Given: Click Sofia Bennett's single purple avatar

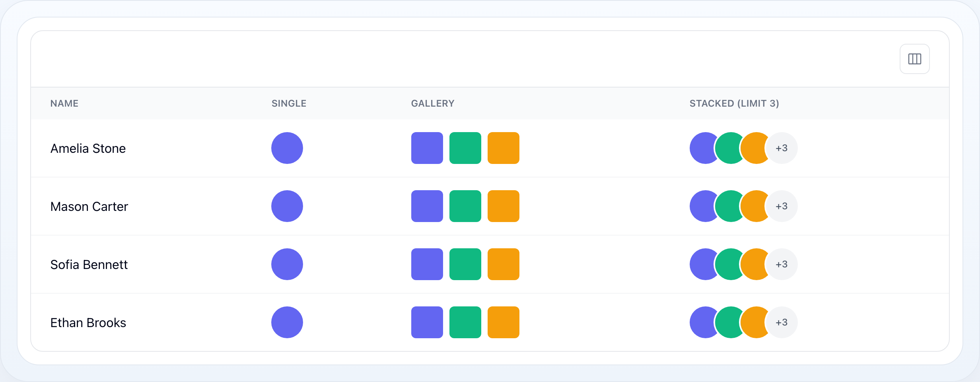Looking at the screenshot, I should [x=287, y=264].
